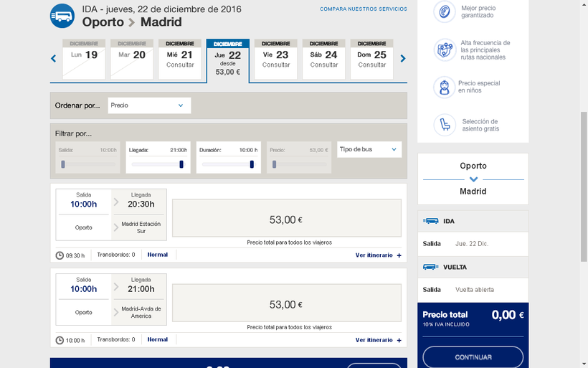Open the Tipo de bus dropdown
Screen dimensions: 588x368
[369, 149]
